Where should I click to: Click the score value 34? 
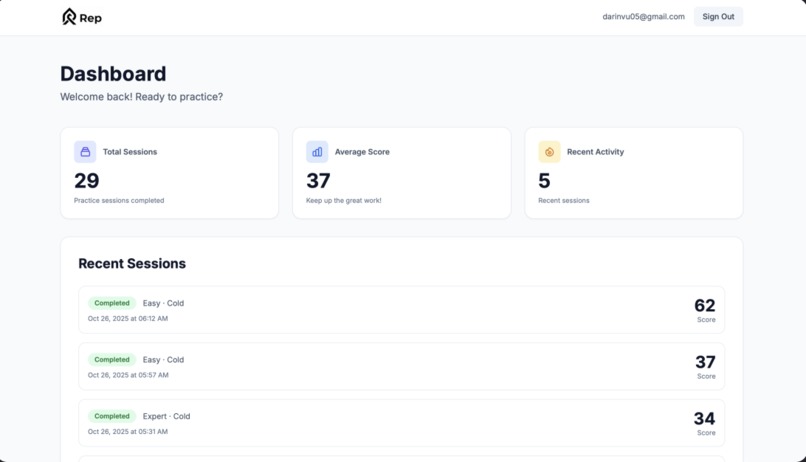(705, 418)
